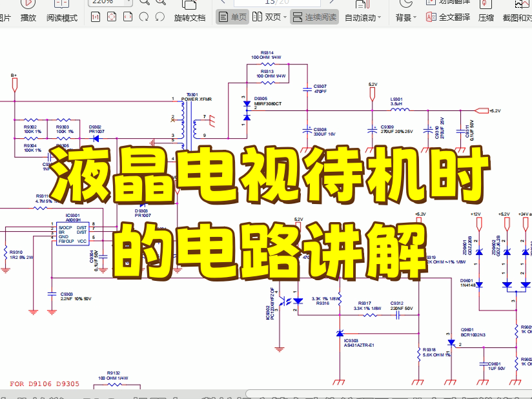The height and width of the screenshot is (399, 532).
Task: Click the R9310 1R2 5% 2W label
Action: [21, 254]
